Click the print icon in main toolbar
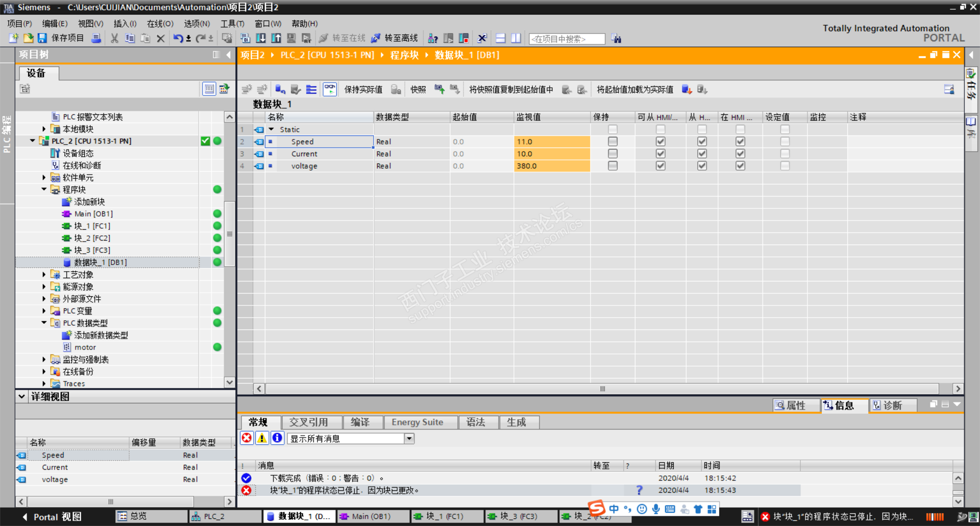 click(x=96, y=38)
